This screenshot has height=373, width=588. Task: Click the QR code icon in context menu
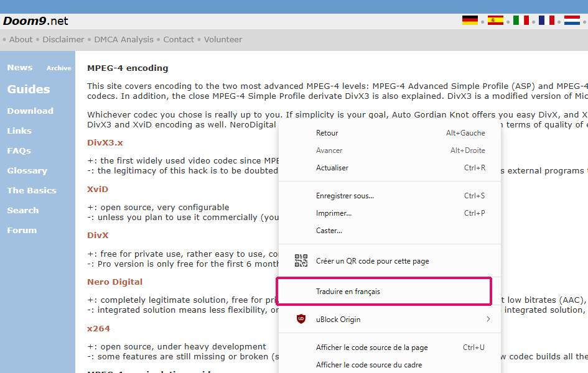tap(301, 260)
